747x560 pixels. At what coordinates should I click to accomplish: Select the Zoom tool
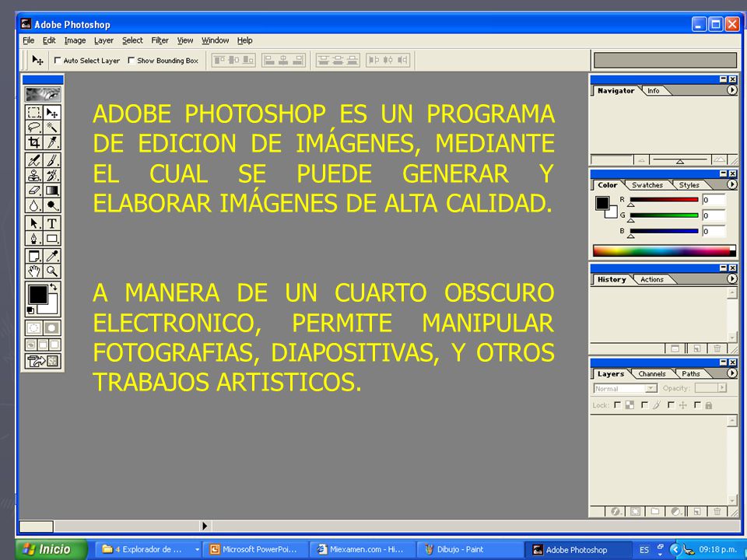tap(51, 271)
